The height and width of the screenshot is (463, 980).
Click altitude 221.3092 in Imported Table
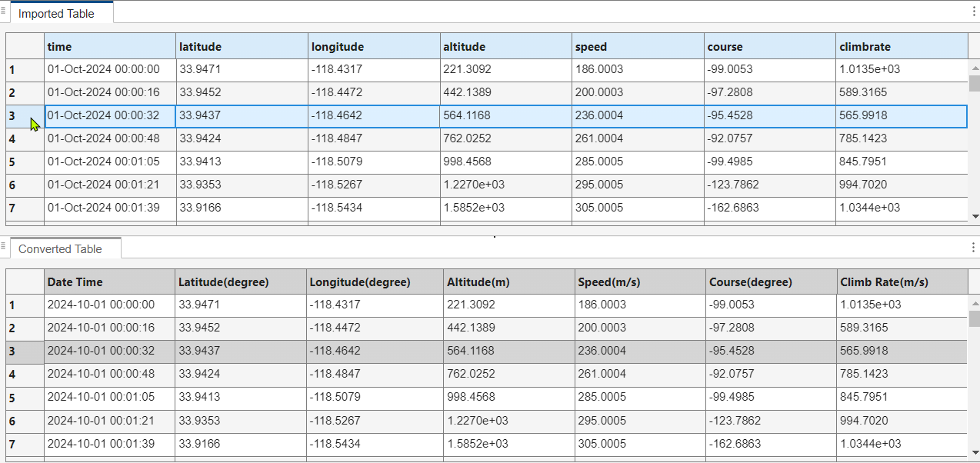(506, 70)
